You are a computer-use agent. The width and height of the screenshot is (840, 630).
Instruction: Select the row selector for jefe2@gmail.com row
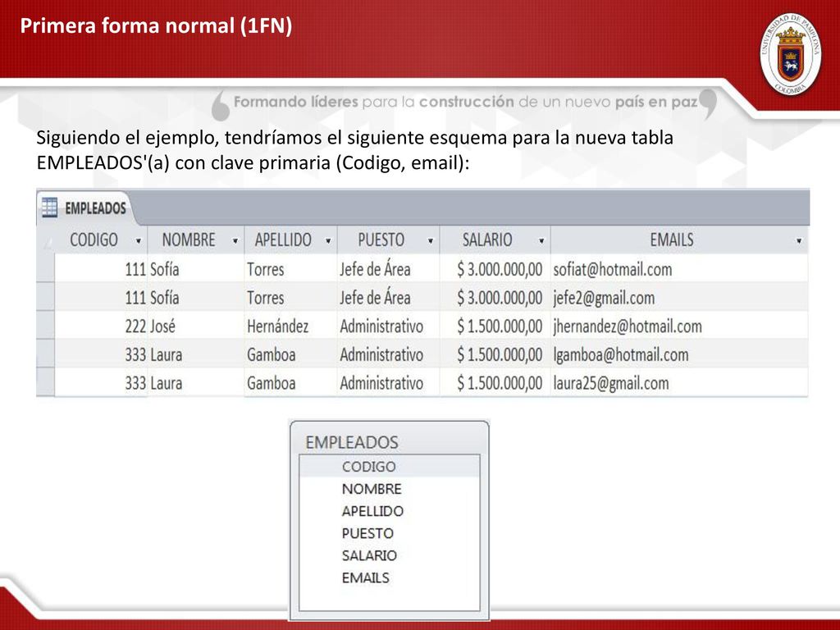click(x=46, y=297)
